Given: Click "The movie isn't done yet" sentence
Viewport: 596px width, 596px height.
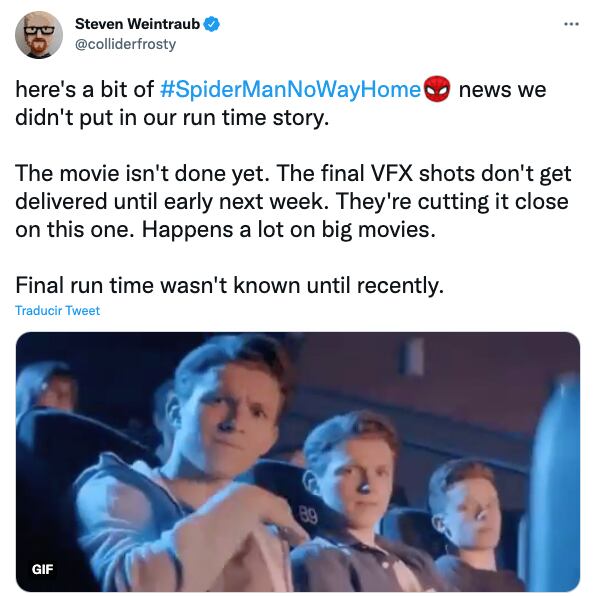Looking at the screenshot, I should point(142,173).
